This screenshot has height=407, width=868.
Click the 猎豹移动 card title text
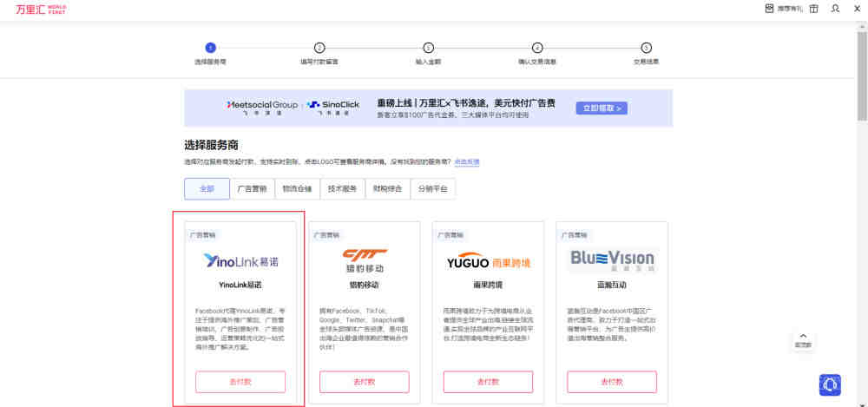coord(365,286)
